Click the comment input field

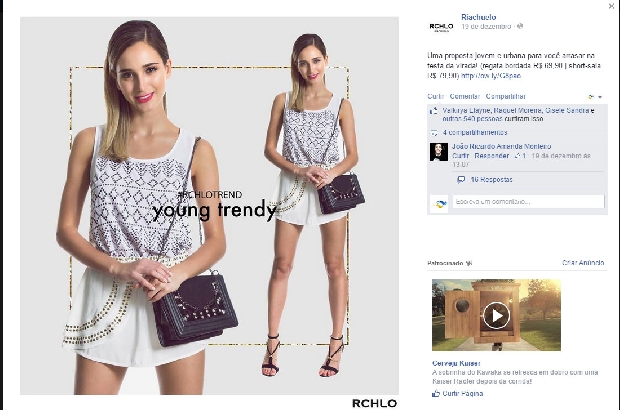(x=528, y=202)
